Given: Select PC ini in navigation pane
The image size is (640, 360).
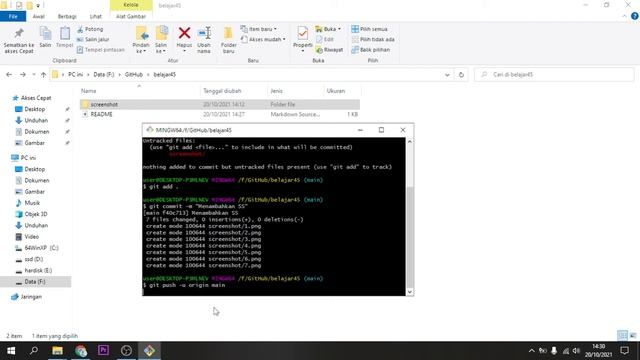Looking at the screenshot, I should 28,158.
